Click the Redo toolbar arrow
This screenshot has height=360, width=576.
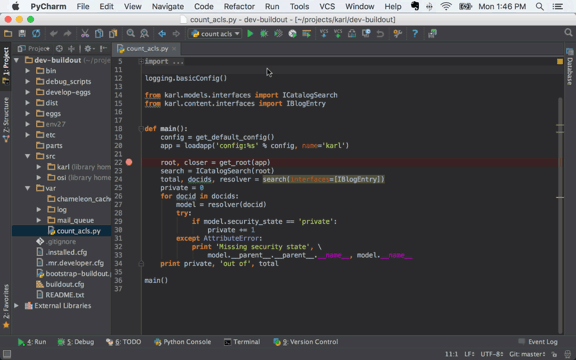[x=67, y=34]
